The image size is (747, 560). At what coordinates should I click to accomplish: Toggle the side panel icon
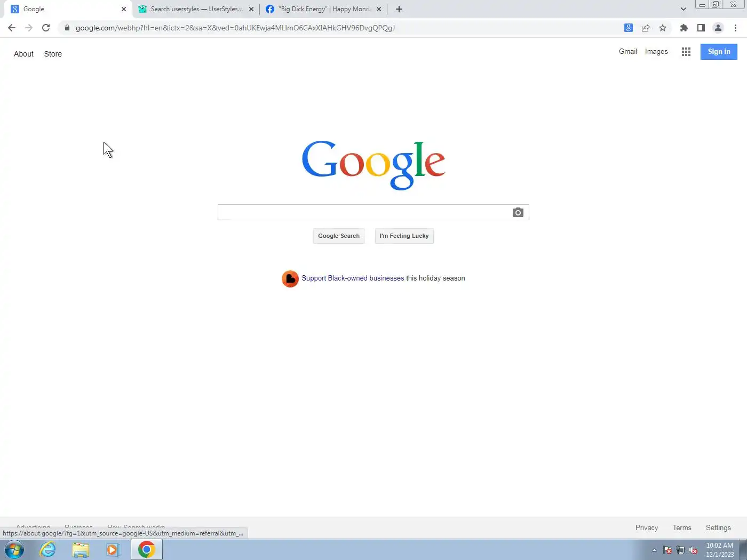(701, 28)
